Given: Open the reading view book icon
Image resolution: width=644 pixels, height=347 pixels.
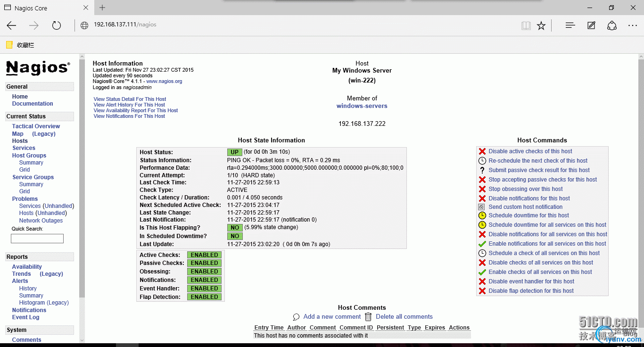Looking at the screenshot, I should click(x=526, y=25).
